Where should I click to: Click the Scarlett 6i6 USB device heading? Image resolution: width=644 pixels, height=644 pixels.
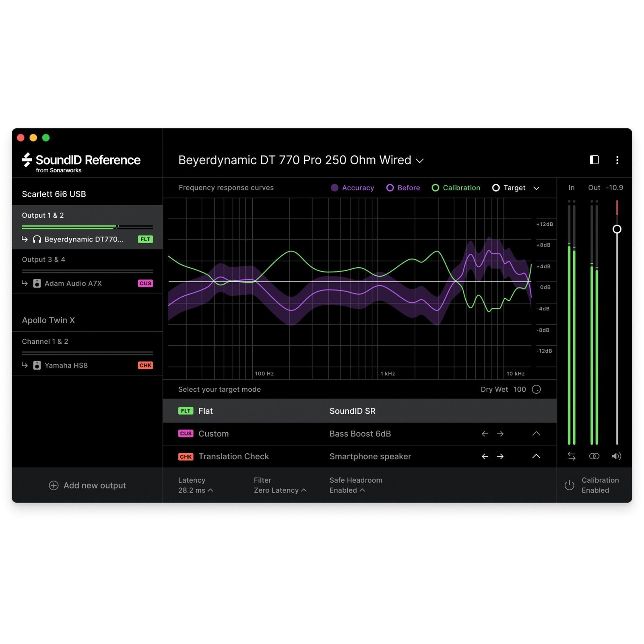click(x=54, y=194)
